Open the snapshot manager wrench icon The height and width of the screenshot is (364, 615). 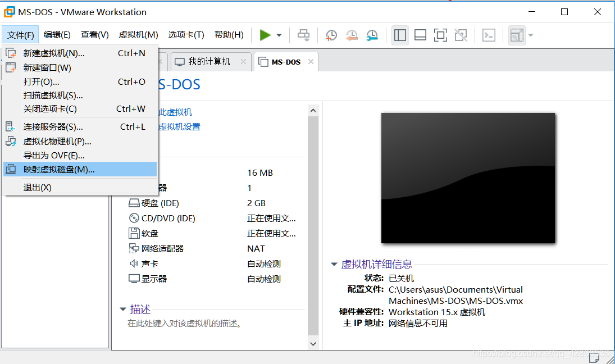coord(372,35)
